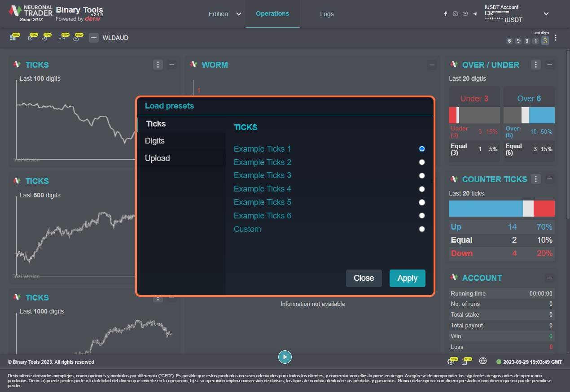Select the Custom preset radio button
Image resolution: width=570 pixels, height=392 pixels.
click(x=421, y=229)
